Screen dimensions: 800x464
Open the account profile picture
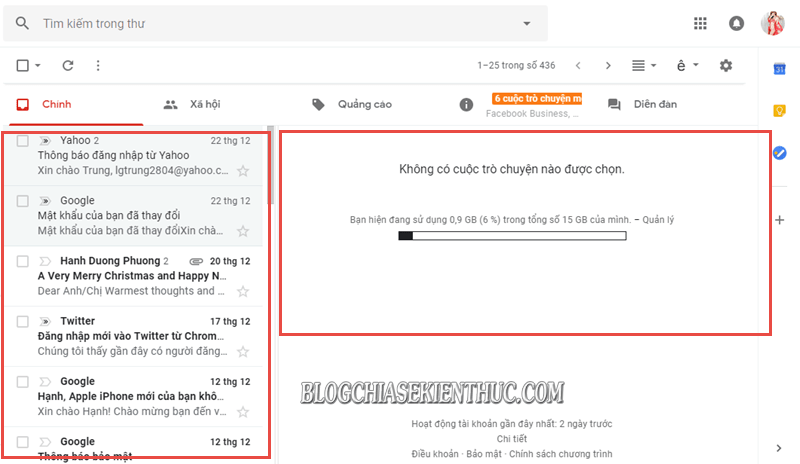[773, 23]
